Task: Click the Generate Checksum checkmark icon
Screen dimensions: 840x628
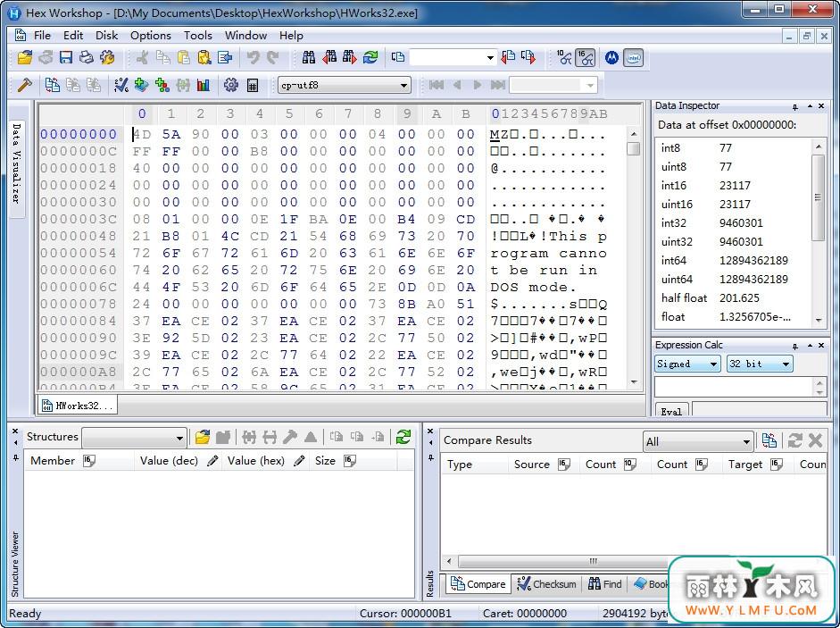Action: (121, 85)
